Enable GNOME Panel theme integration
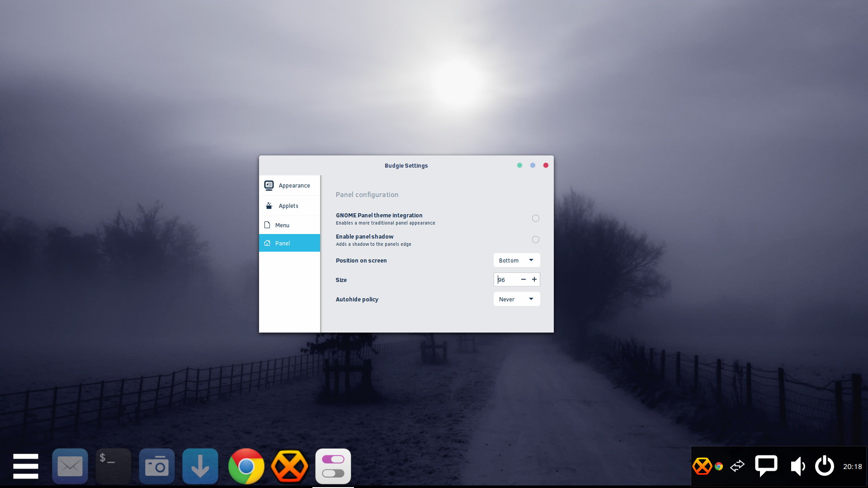 (536, 218)
